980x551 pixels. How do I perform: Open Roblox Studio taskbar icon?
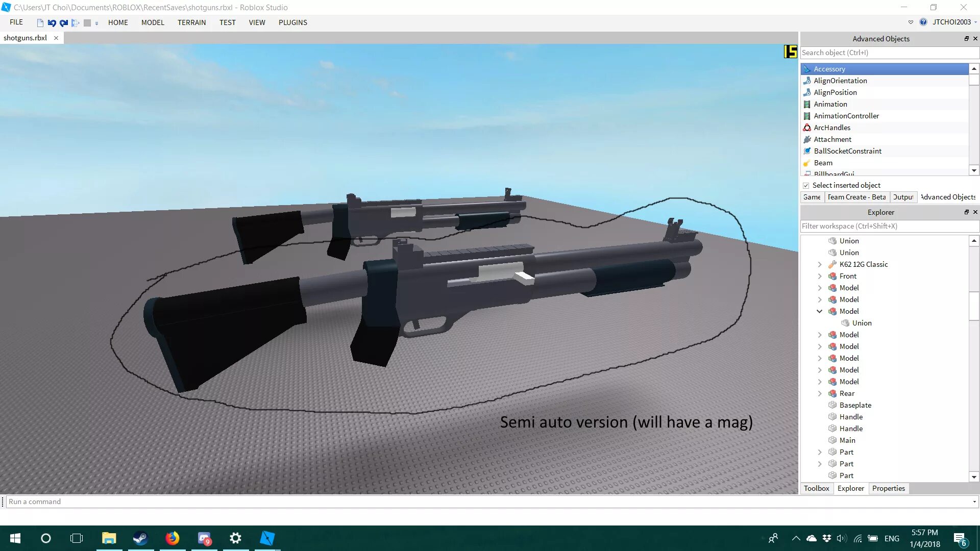coord(267,538)
